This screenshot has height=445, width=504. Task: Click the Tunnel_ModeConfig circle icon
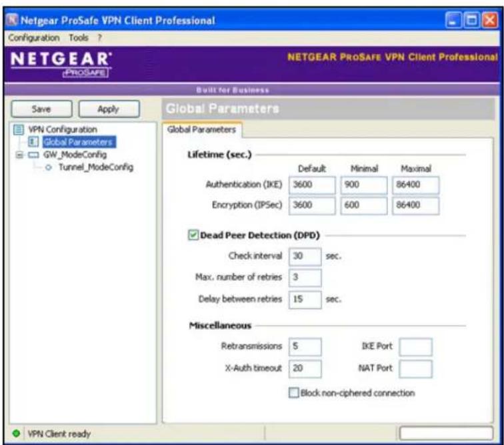pos(49,167)
